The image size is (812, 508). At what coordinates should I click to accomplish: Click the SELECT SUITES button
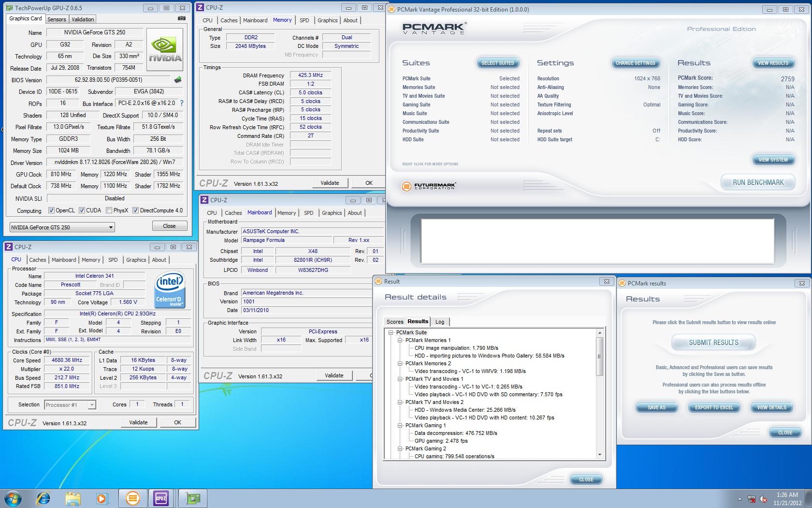(x=497, y=63)
